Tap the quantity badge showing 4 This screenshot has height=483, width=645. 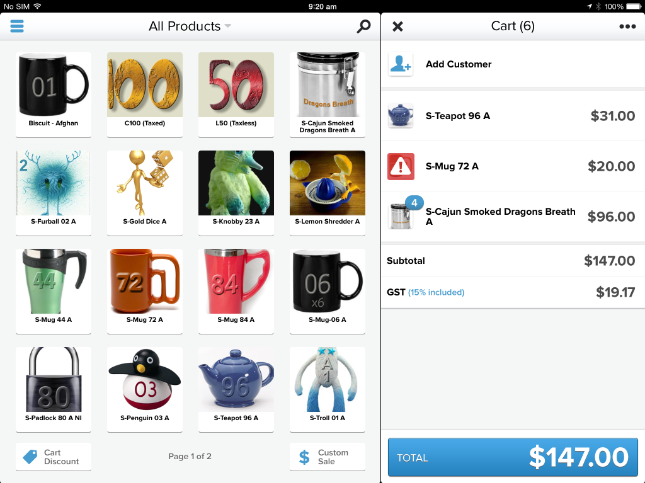point(414,203)
